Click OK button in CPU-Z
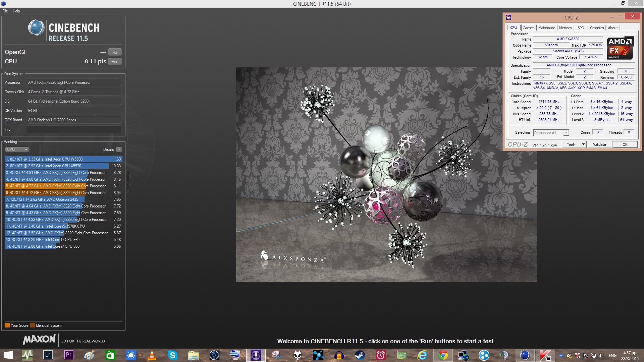644x362 pixels. coord(625,145)
